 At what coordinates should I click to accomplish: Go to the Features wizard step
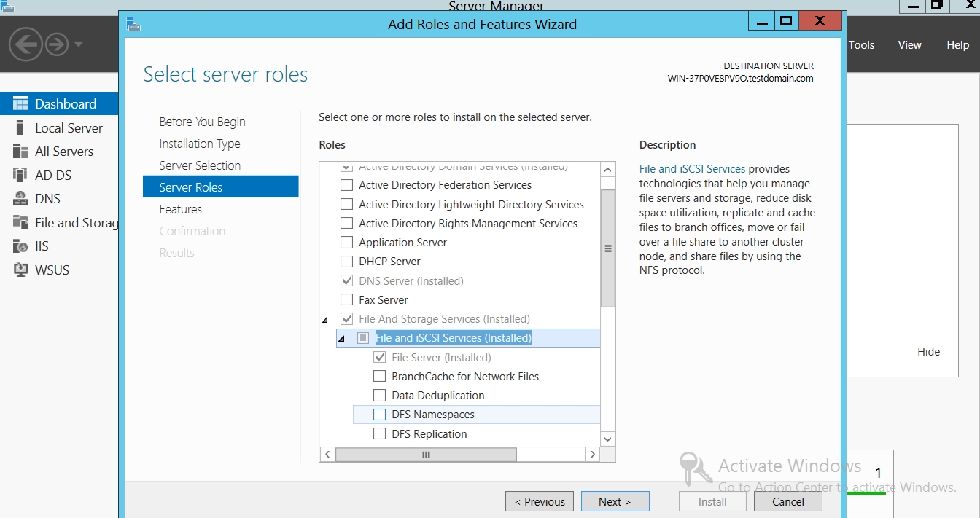click(x=181, y=209)
